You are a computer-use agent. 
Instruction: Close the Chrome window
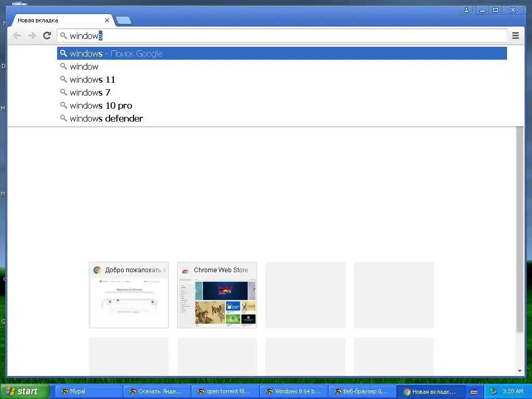[x=513, y=10]
